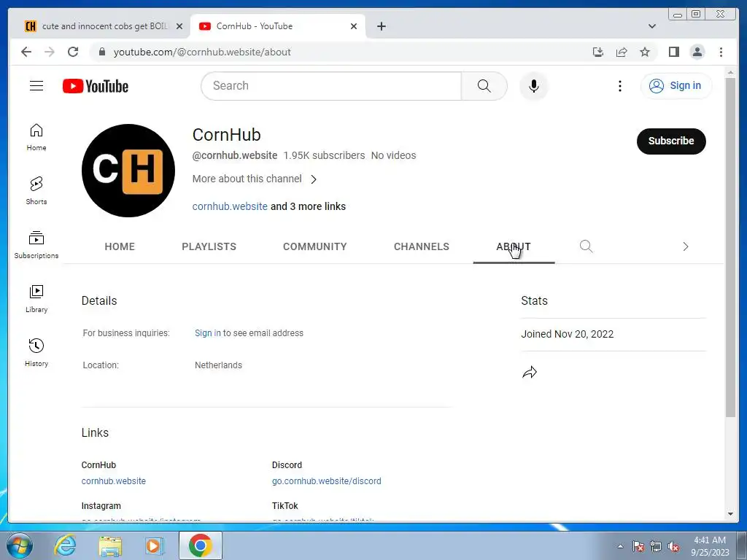Open go.cornhub.website/discord link
This screenshot has width=747, height=560.
(326, 481)
